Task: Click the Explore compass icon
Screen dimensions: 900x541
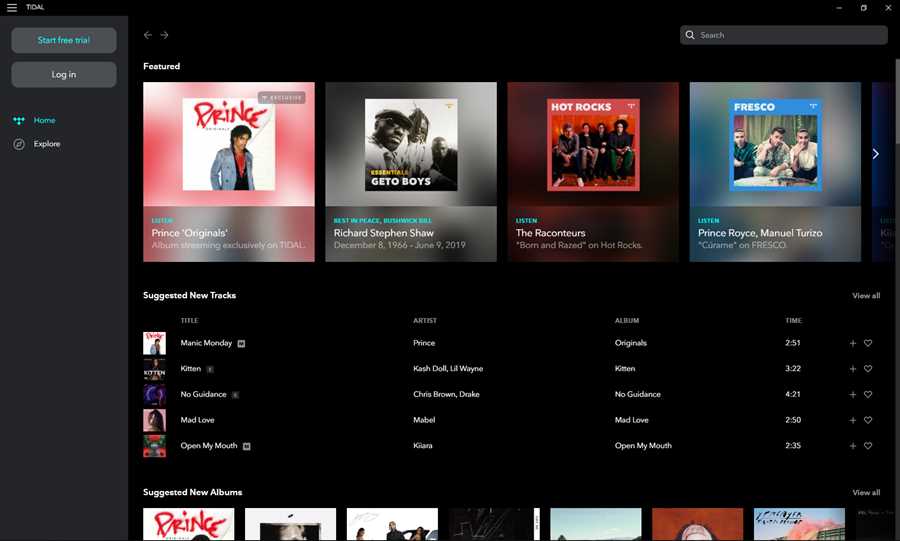Action: click(19, 144)
